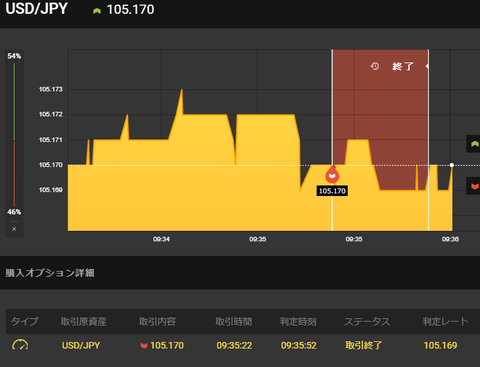Click the red entry marker on the chart
The width and height of the screenshot is (480, 367).
click(332, 175)
